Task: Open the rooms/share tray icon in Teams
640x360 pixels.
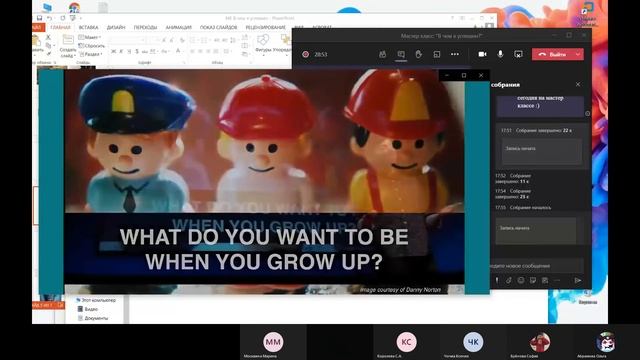Action: click(437, 54)
